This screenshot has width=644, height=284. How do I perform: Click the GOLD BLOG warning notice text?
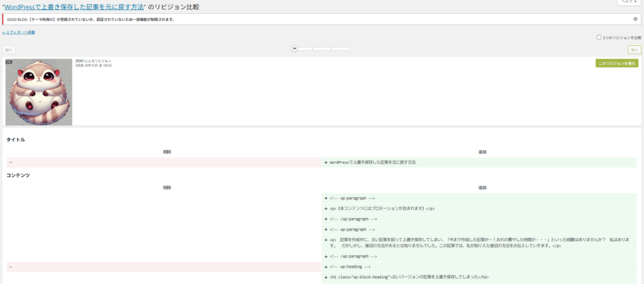click(91, 20)
